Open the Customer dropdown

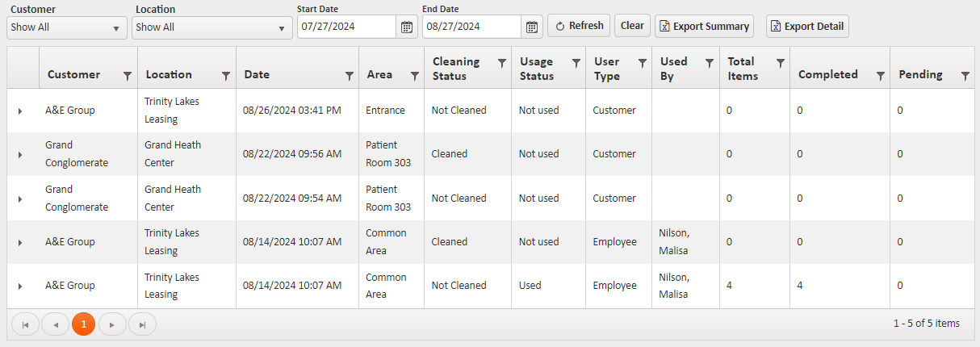click(x=66, y=27)
